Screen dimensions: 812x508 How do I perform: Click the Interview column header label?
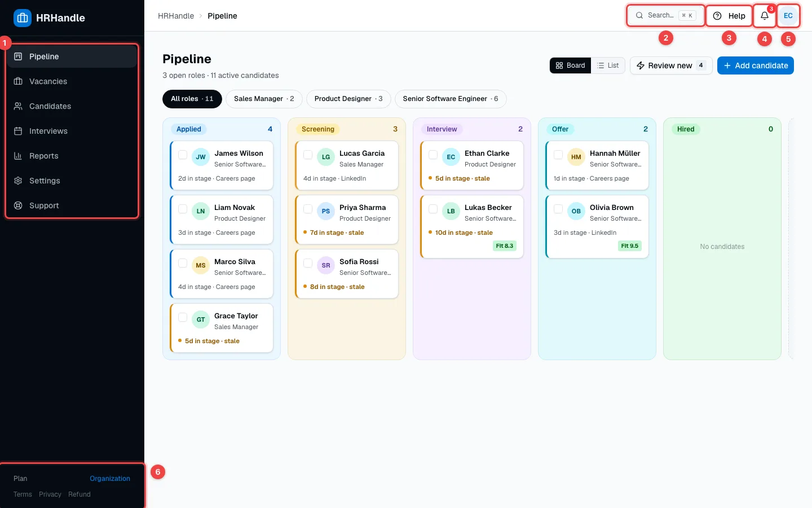[x=442, y=129]
